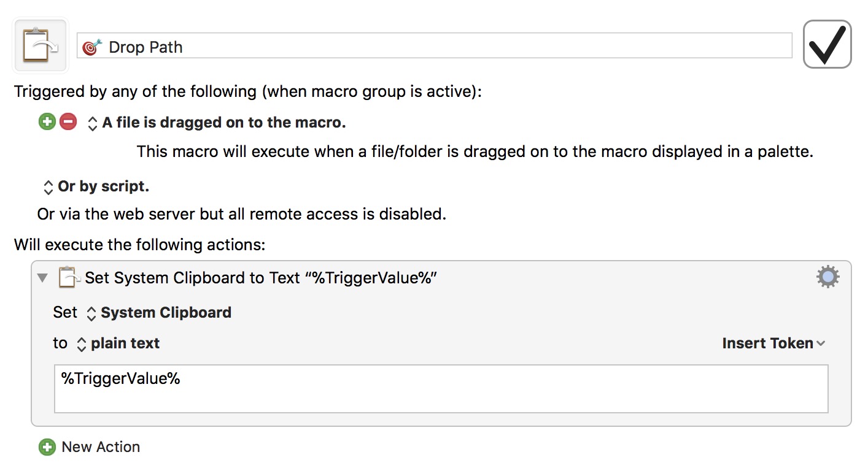Click the %TriggerValue% text field
Viewport: 868px width, 471px height.
coord(441,389)
